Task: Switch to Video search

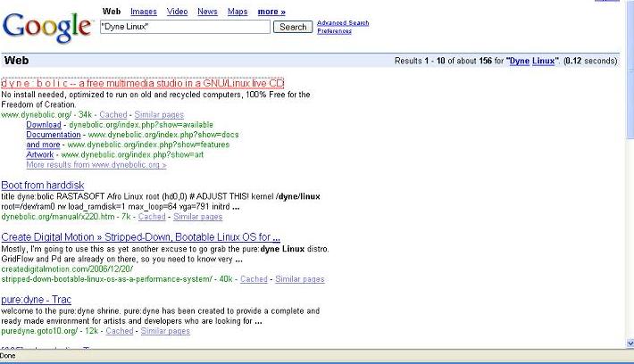Action: (x=177, y=12)
